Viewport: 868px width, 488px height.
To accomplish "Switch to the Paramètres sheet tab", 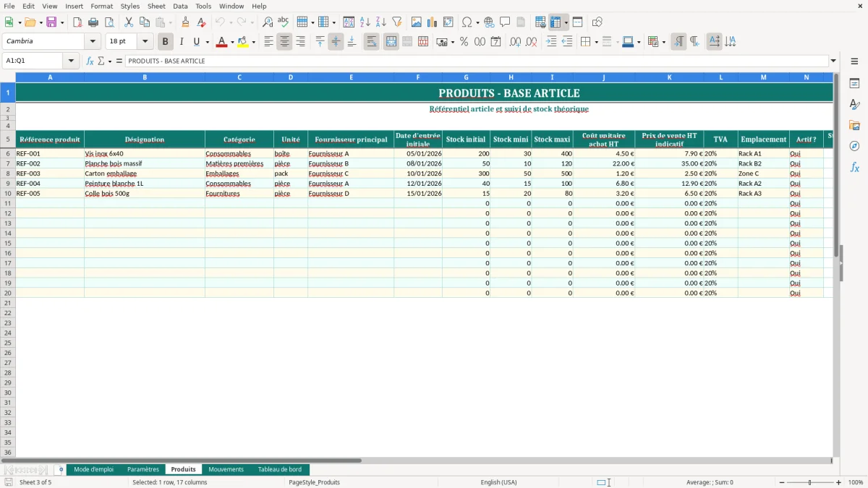I will tap(143, 469).
